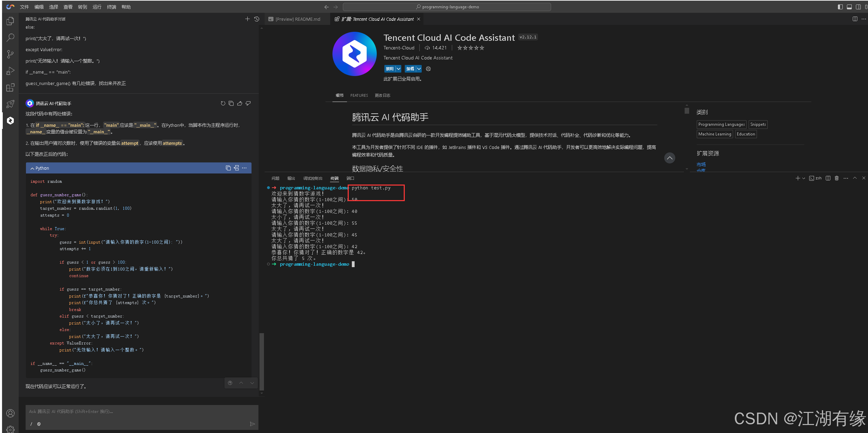Viewport: 868px width, 433px height.
Task: Open Tencent Cloud AI assistant sidebar icon
Action: (x=10, y=121)
